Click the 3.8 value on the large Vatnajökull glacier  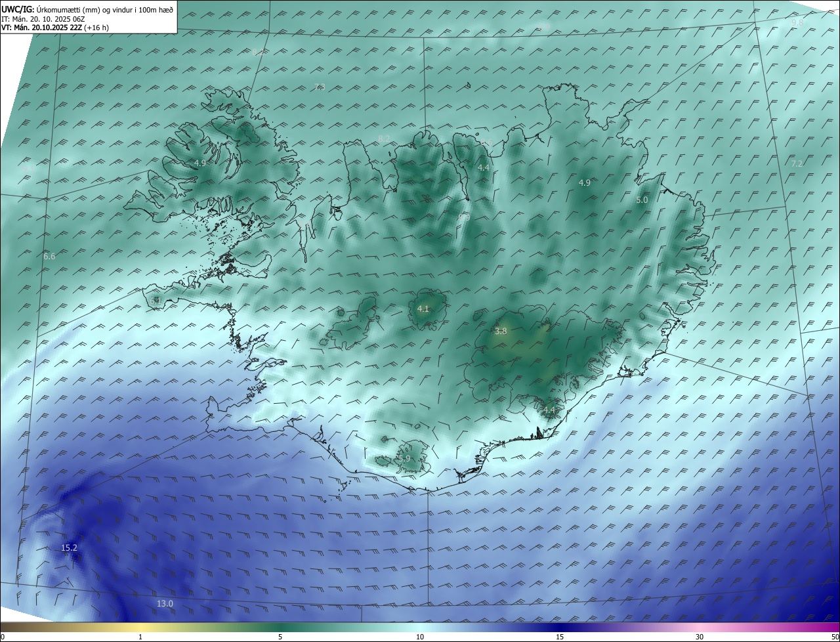501,332
